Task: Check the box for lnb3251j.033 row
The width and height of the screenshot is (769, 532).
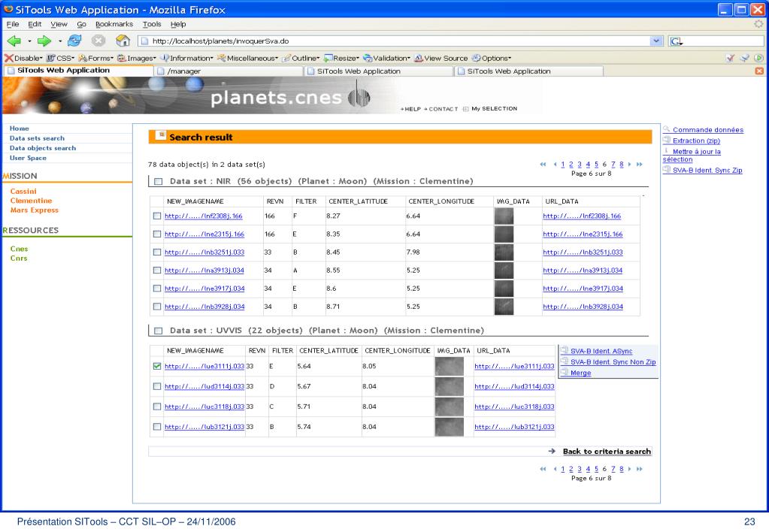Action: (x=157, y=252)
